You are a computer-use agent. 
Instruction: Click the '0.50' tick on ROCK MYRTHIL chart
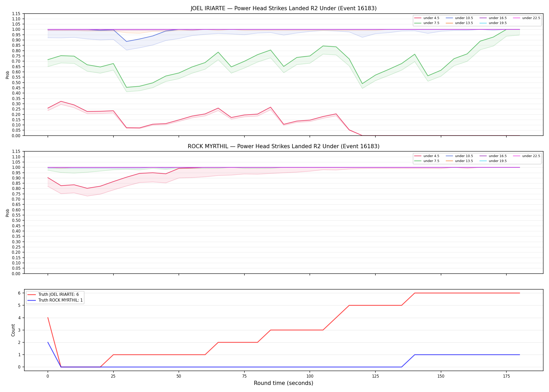[16, 221]
